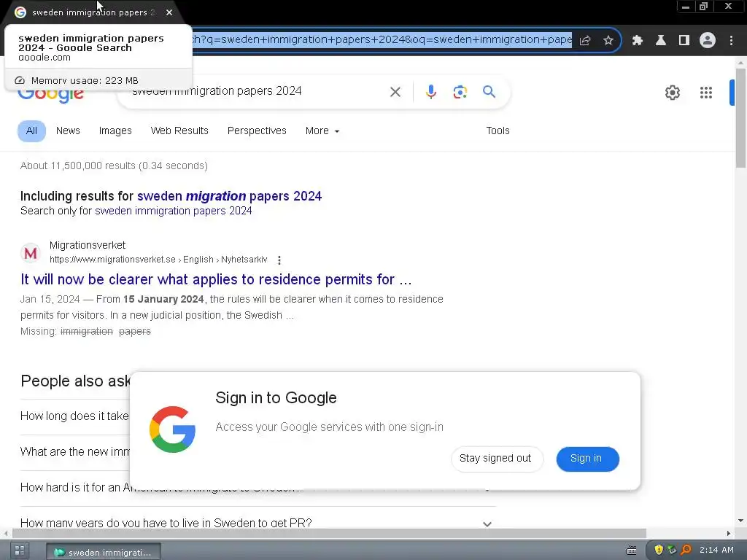Start voice search with the microphone icon
The width and height of the screenshot is (747, 560).
click(x=430, y=92)
